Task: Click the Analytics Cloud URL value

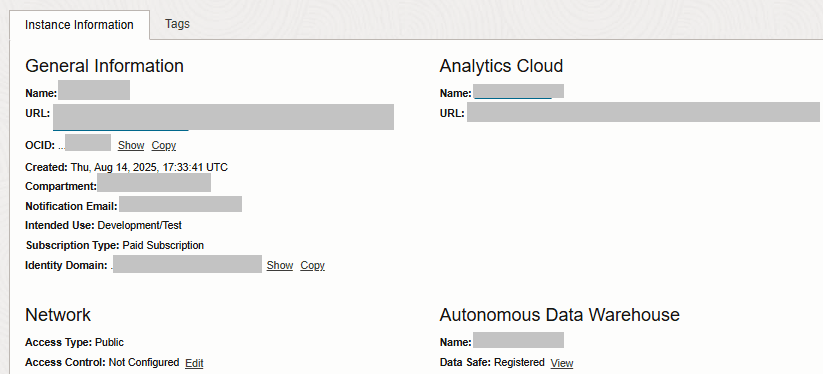Action: [x=643, y=112]
